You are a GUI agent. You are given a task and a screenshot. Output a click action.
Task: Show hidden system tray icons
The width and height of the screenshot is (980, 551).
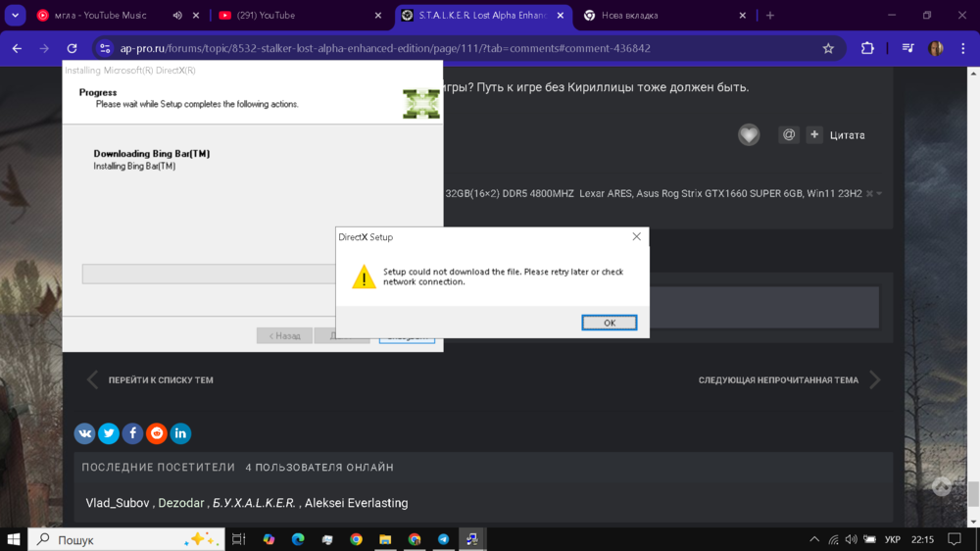(x=814, y=539)
